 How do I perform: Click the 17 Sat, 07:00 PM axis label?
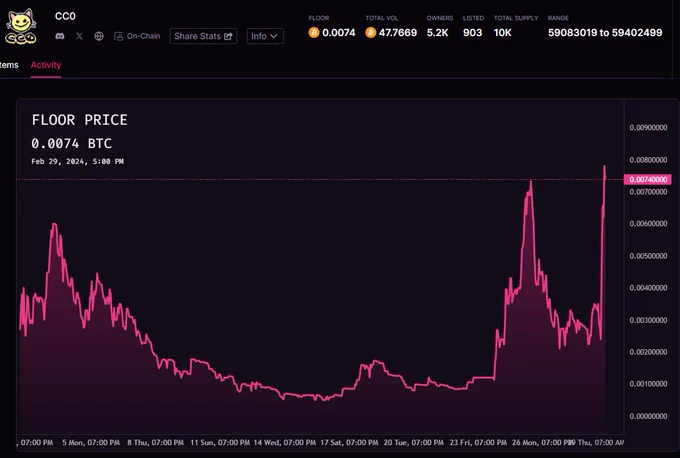[349, 443]
